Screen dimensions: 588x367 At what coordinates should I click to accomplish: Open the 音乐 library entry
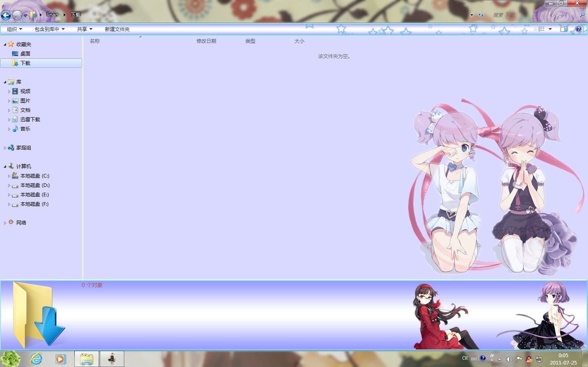(25, 129)
